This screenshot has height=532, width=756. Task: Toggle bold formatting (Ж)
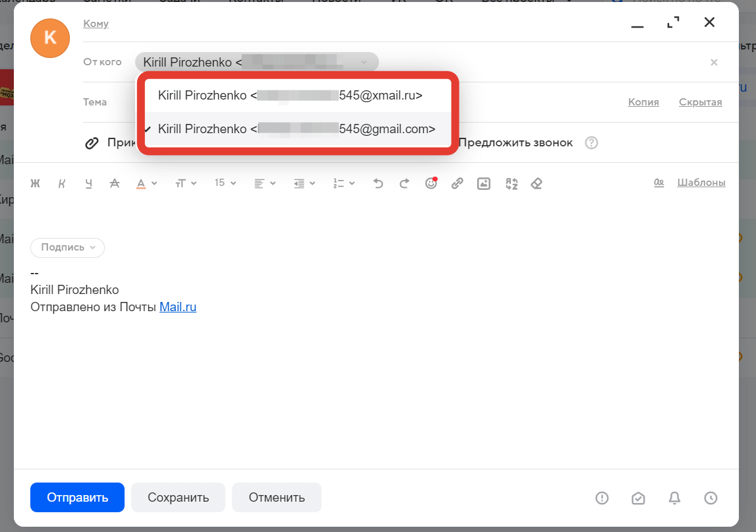(36, 183)
